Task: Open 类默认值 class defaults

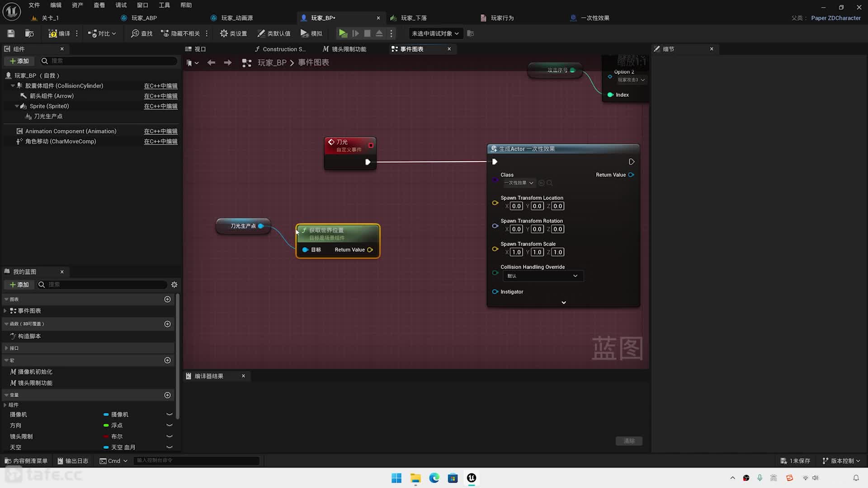Action: 274,33
